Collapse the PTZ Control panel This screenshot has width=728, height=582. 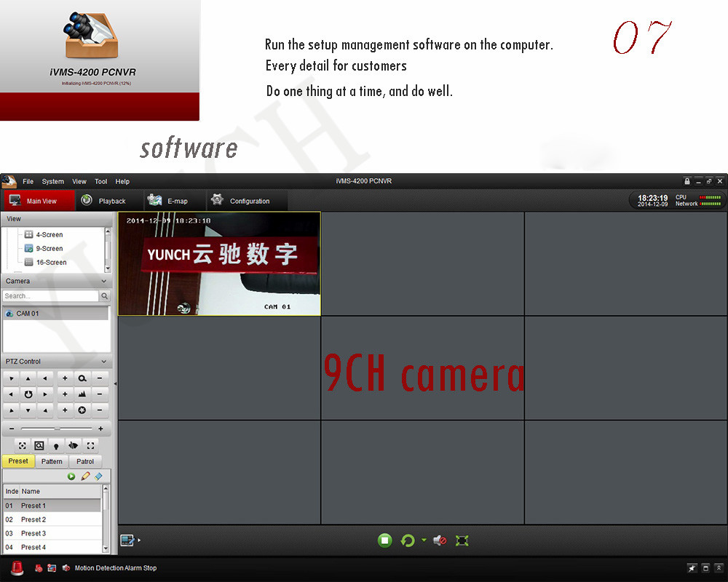(103, 362)
